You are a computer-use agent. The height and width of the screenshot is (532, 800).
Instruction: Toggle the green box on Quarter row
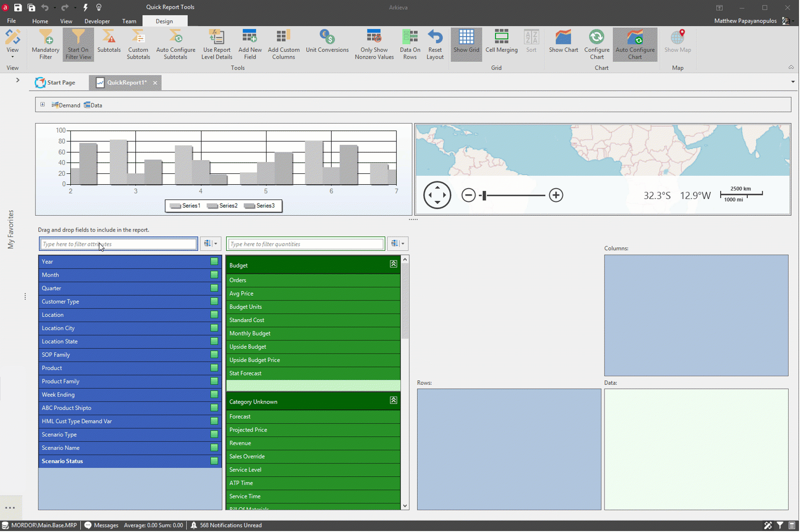click(214, 288)
